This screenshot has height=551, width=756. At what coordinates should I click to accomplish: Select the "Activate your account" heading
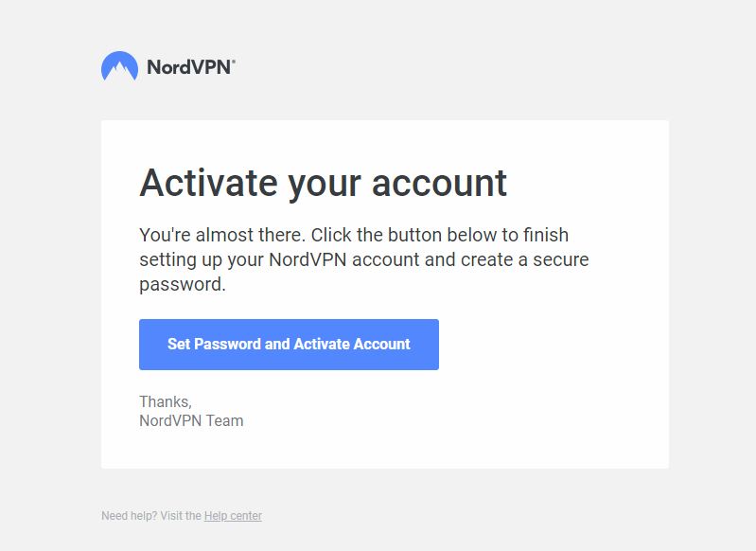(323, 184)
